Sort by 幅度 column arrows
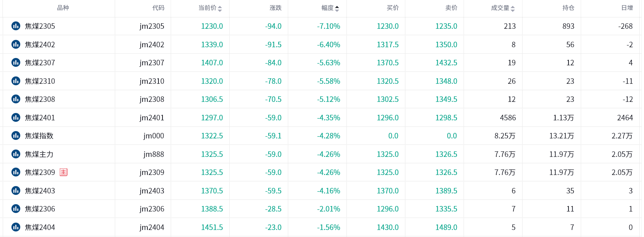 point(337,8)
